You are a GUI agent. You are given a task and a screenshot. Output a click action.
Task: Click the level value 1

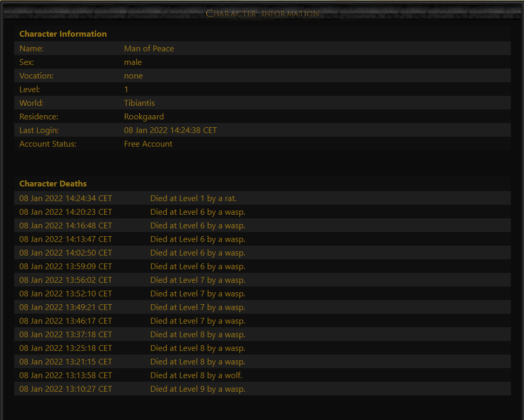(x=126, y=90)
